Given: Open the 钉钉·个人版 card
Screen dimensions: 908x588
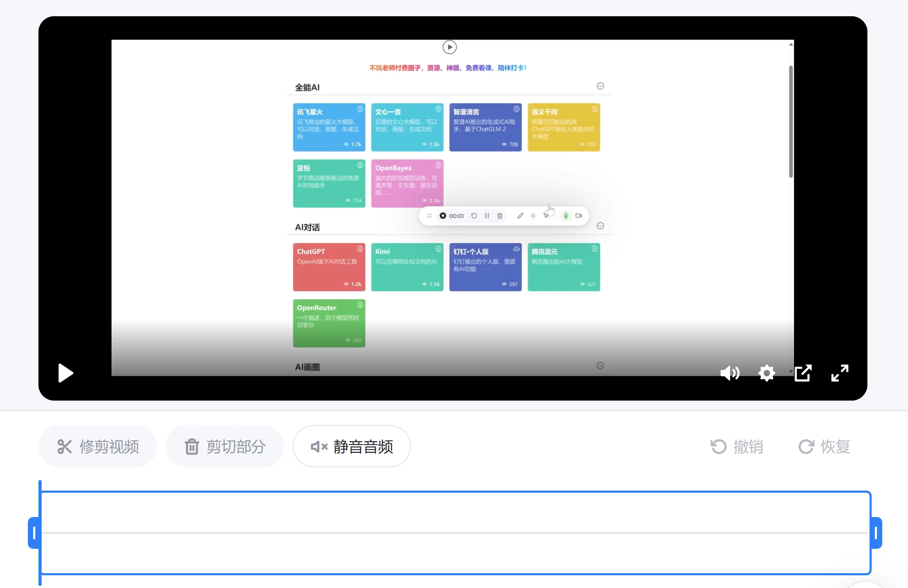Looking at the screenshot, I should point(485,267).
